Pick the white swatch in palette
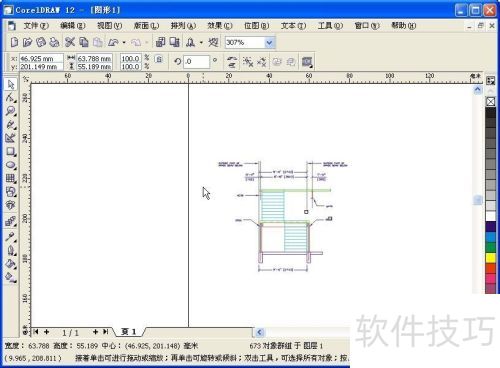 [491, 216]
